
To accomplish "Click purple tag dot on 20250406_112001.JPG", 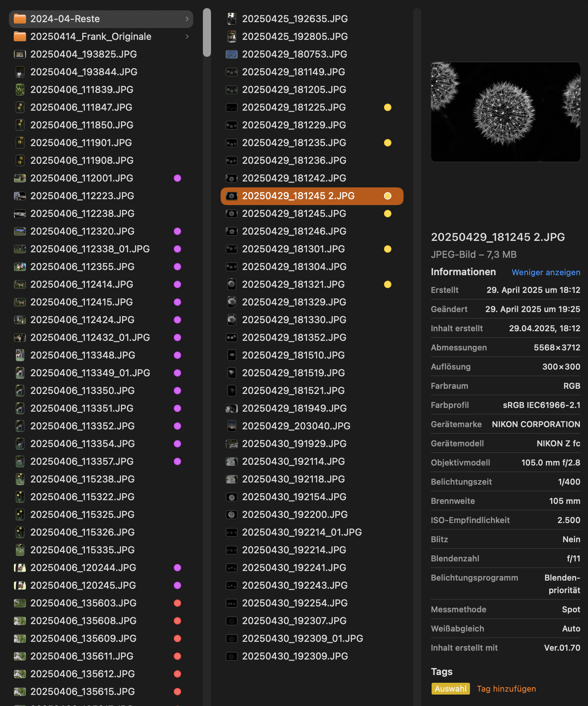I will pyautogui.click(x=177, y=178).
